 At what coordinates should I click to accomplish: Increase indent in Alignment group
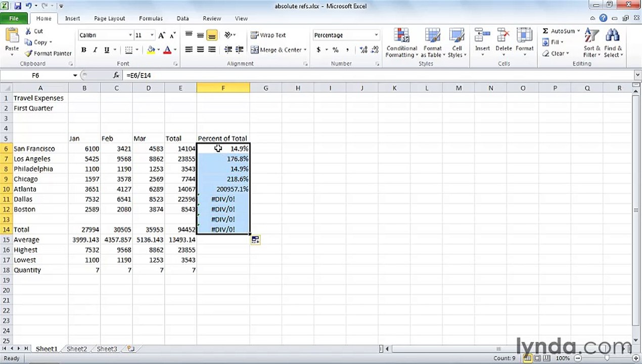click(240, 50)
